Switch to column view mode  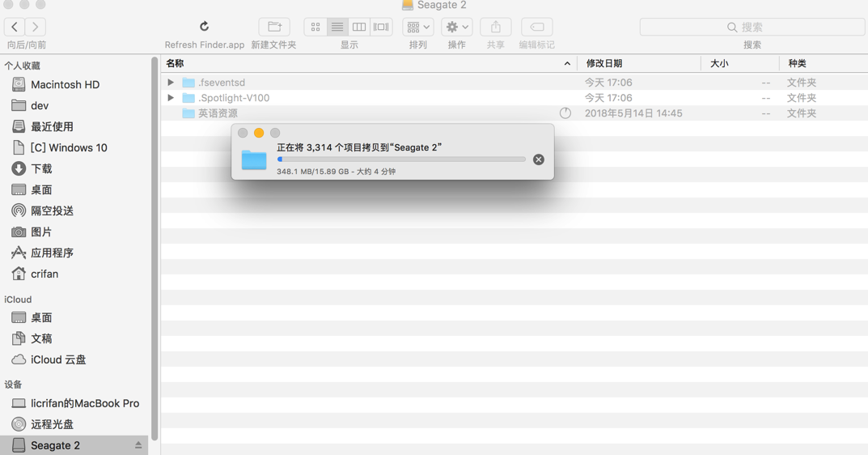(x=359, y=27)
